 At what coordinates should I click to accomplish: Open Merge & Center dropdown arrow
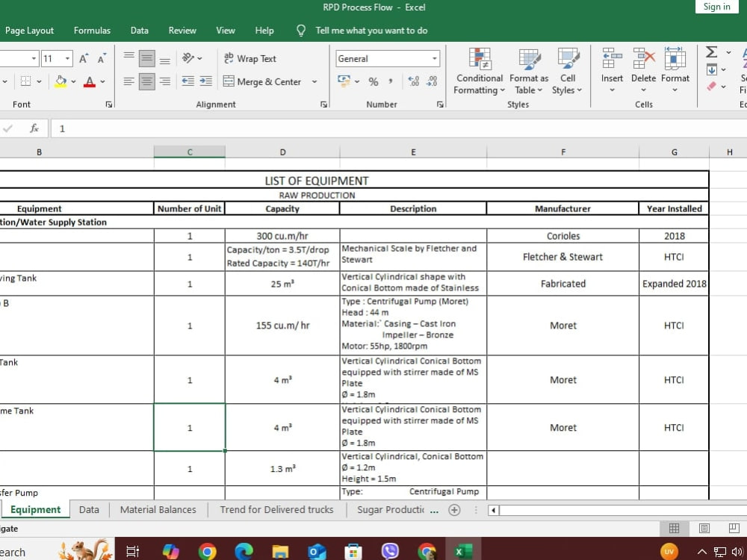tap(314, 81)
